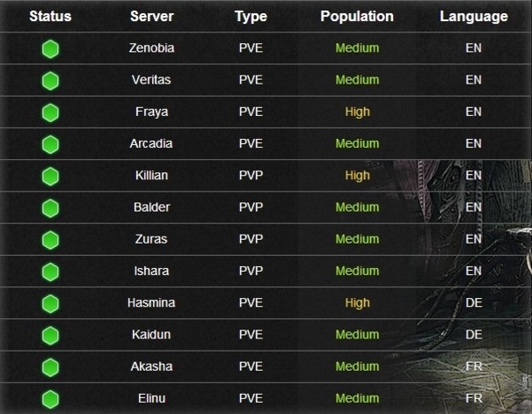Select Balder's green status icon
Screen dimensions: 532x414
pos(50,208)
